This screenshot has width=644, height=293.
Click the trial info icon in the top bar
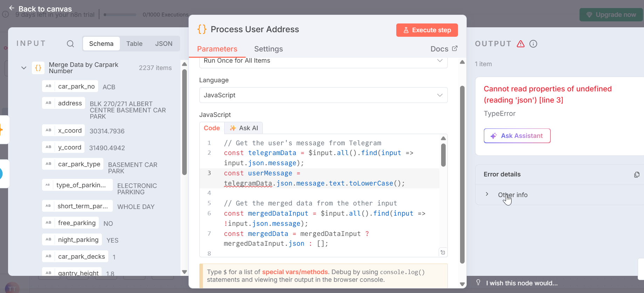5,14
